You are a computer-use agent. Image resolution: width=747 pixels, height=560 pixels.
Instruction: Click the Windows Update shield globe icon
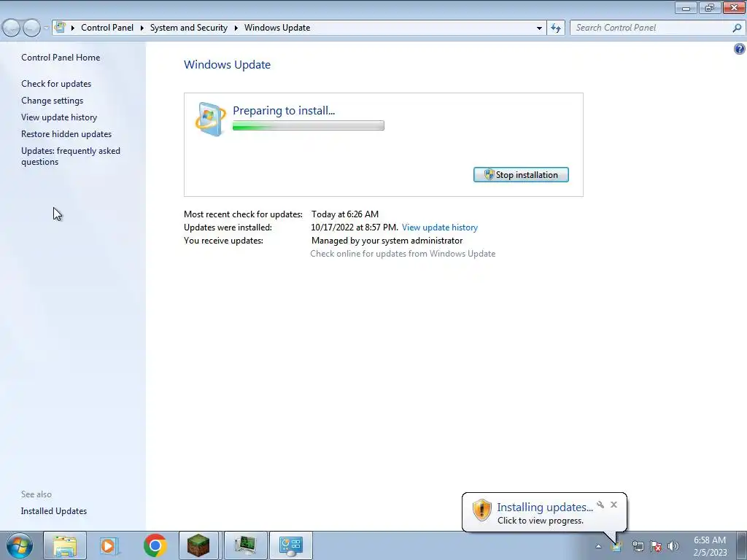pyautogui.click(x=210, y=119)
